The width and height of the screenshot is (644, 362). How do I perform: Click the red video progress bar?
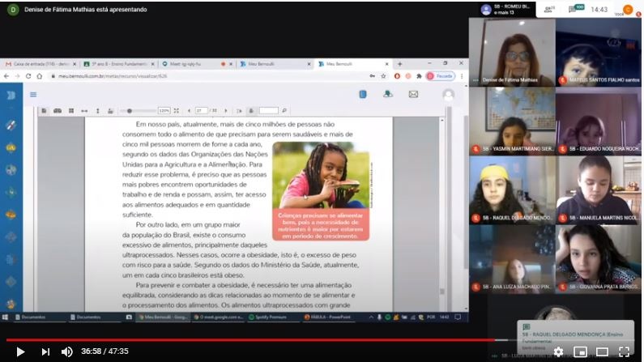pos(250,340)
